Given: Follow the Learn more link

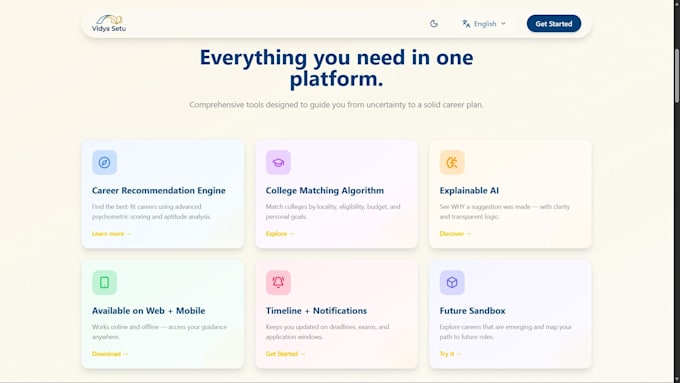Looking at the screenshot, I should [111, 234].
